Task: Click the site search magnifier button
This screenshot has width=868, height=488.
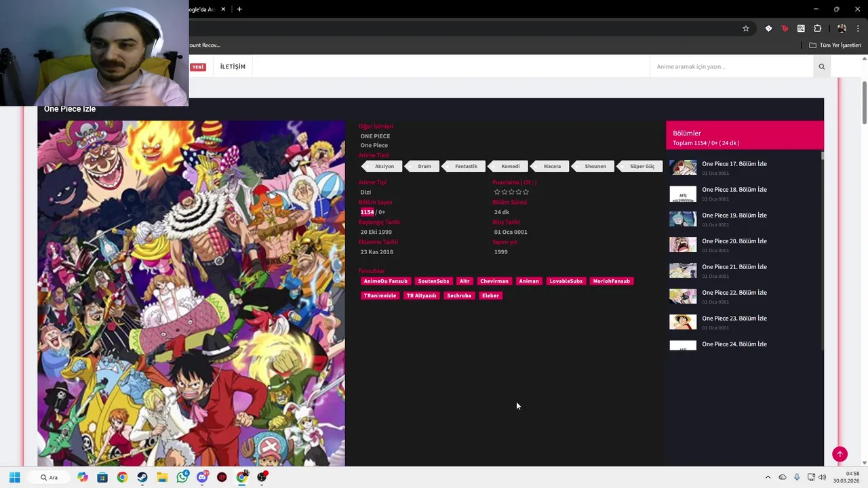Action: (822, 66)
